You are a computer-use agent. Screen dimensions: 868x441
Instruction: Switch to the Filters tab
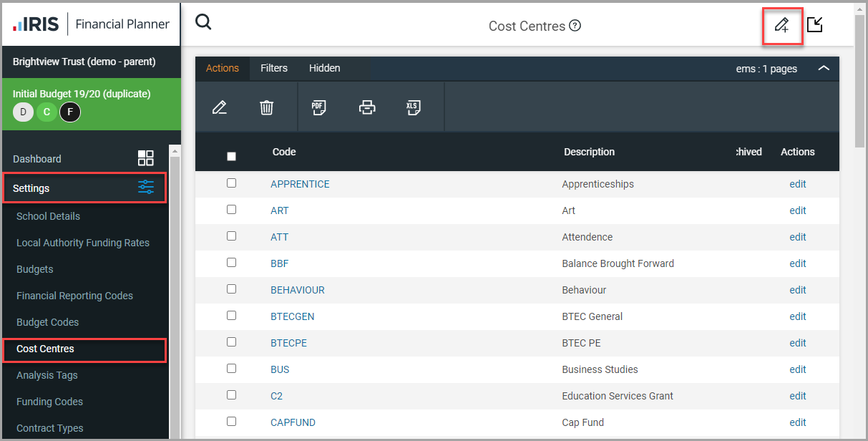pos(274,68)
